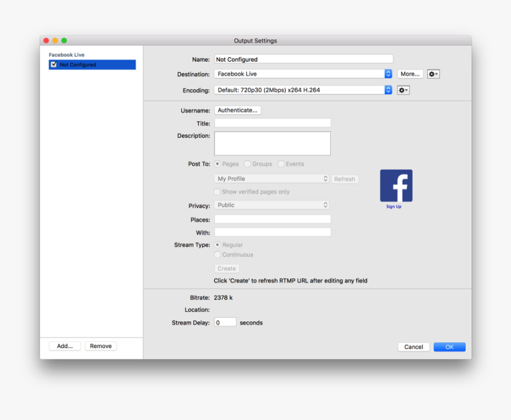Confirm settings with OK button
Image resolution: width=511 pixels, height=420 pixels.
(x=449, y=347)
